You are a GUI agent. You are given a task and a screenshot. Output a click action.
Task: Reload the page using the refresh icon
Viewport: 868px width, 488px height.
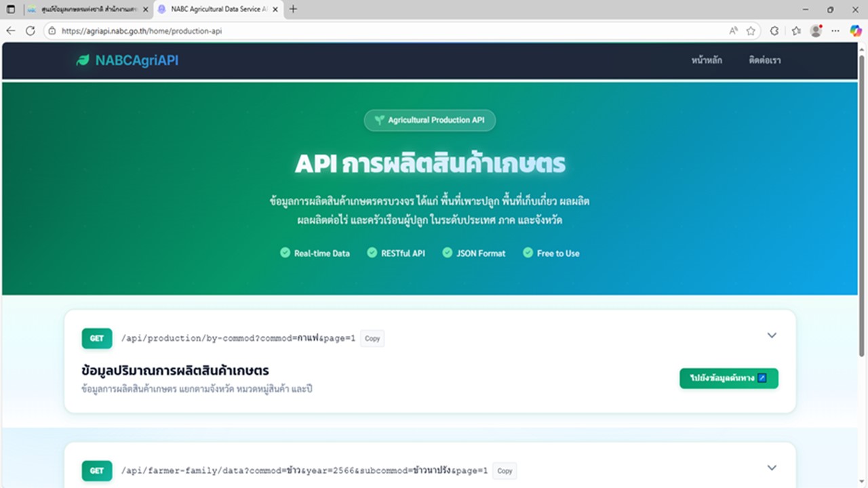31,30
